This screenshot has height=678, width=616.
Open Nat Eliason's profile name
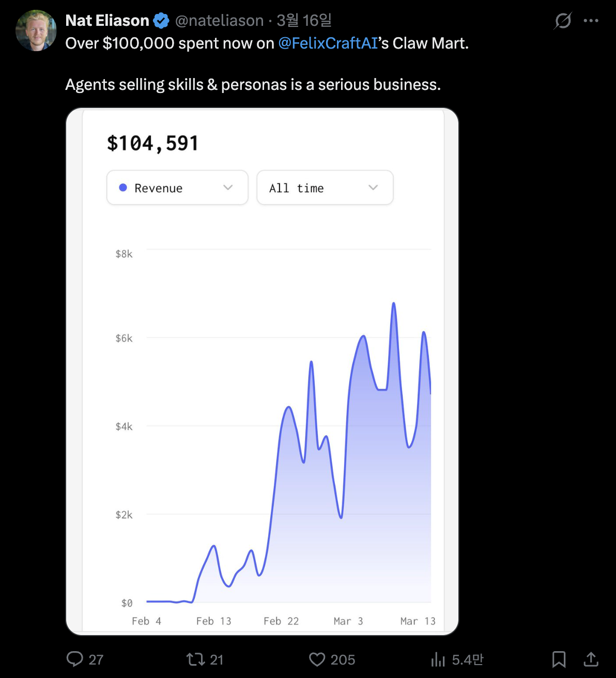click(107, 21)
